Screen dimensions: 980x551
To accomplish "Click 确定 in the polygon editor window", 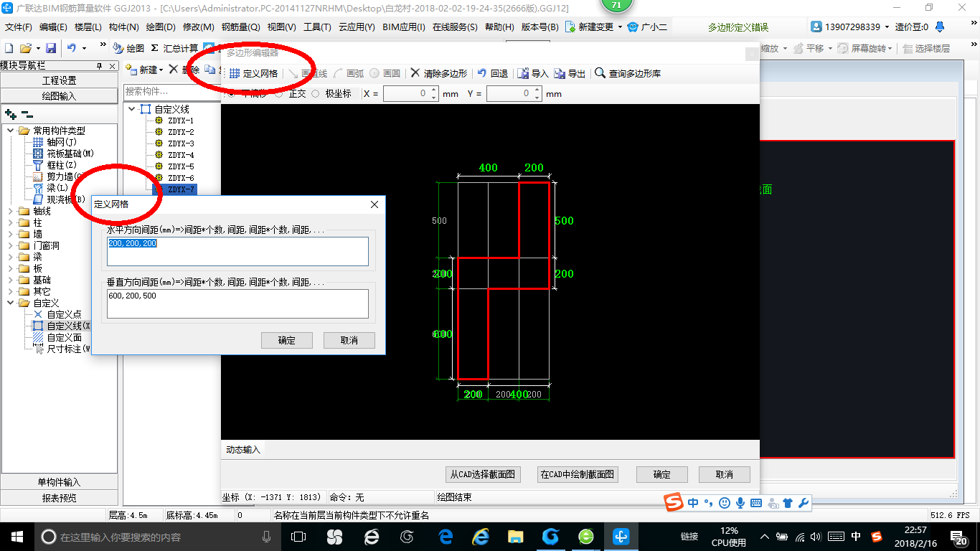I will (x=661, y=474).
